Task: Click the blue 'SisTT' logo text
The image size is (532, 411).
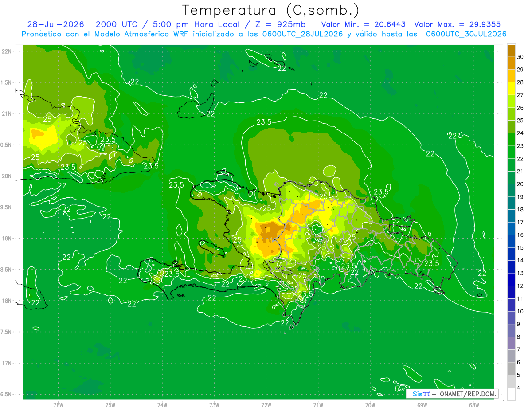Action: (x=421, y=394)
